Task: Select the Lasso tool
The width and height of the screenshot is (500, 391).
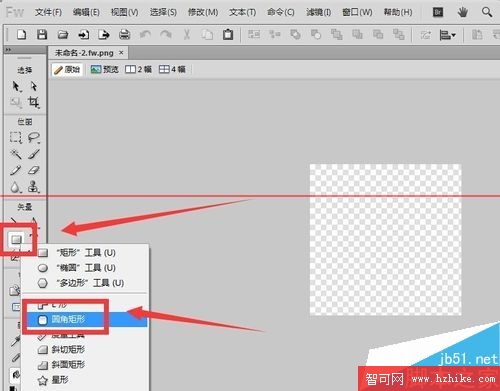Action: [33, 137]
